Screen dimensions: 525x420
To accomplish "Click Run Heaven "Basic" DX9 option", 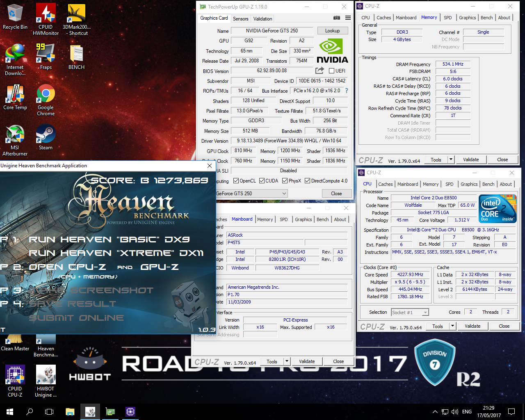I will coord(110,239).
